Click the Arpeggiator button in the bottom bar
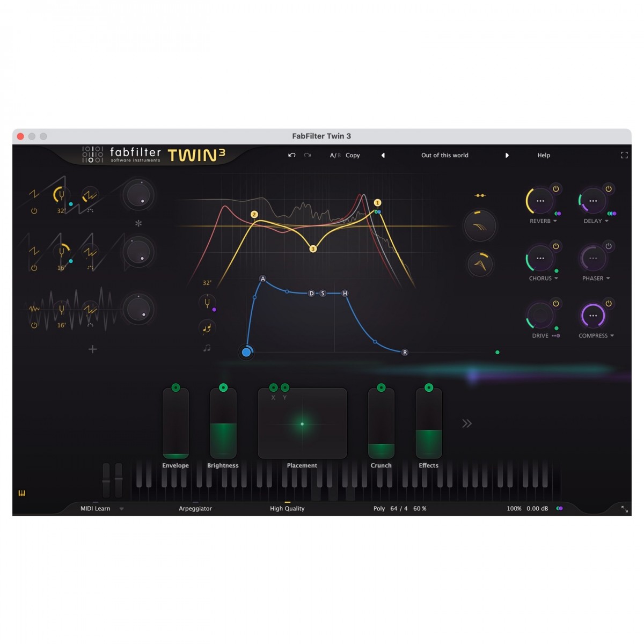644x644 pixels. tap(195, 508)
